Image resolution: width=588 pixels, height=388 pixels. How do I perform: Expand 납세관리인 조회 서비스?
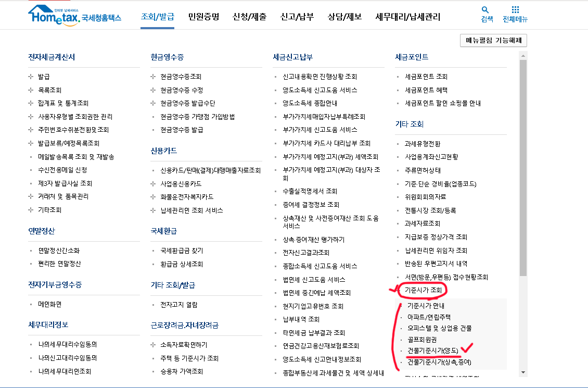(153, 210)
